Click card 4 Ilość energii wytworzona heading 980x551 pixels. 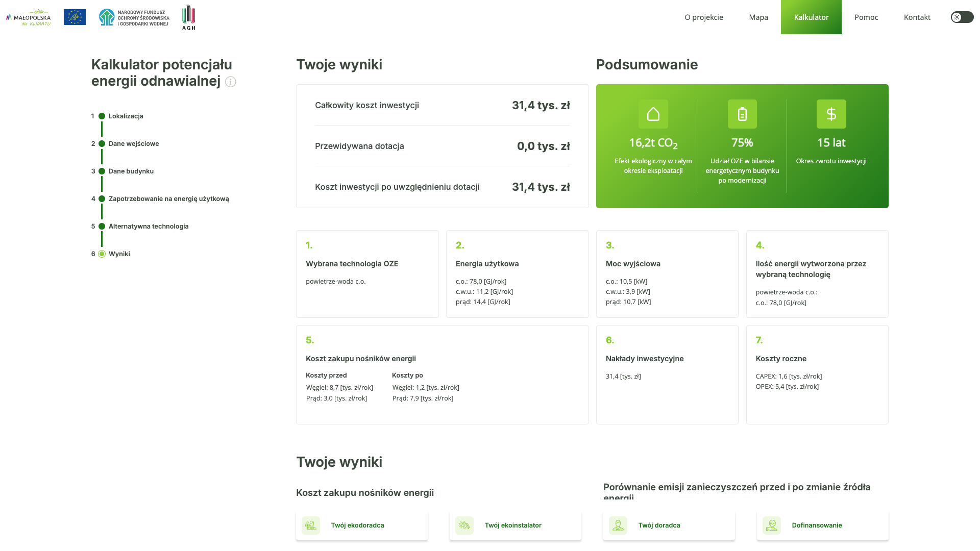(x=811, y=269)
